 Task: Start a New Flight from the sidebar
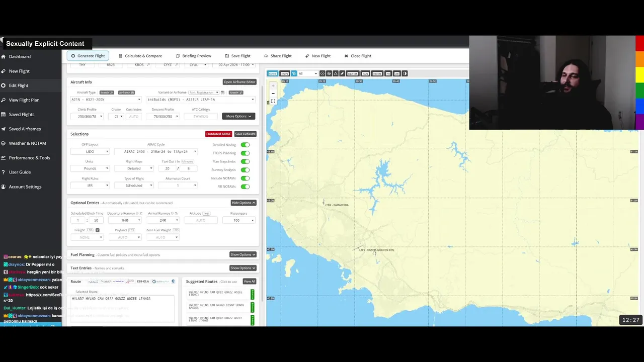coord(19,71)
